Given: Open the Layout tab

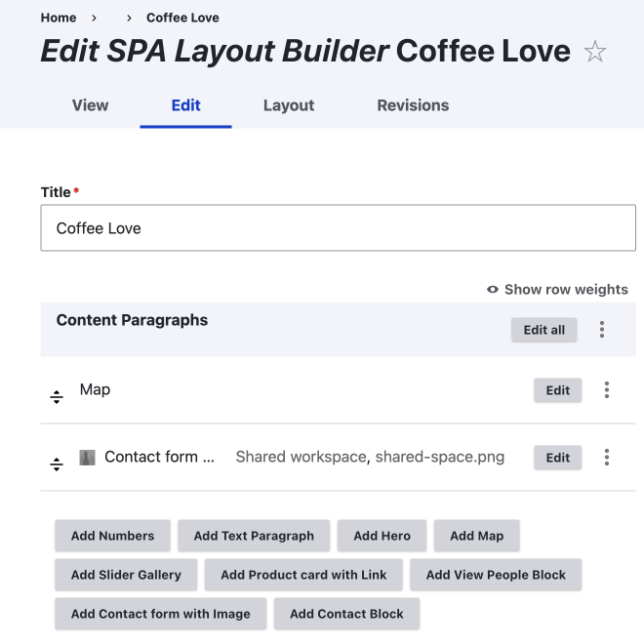Looking at the screenshot, I should point(289,105).
